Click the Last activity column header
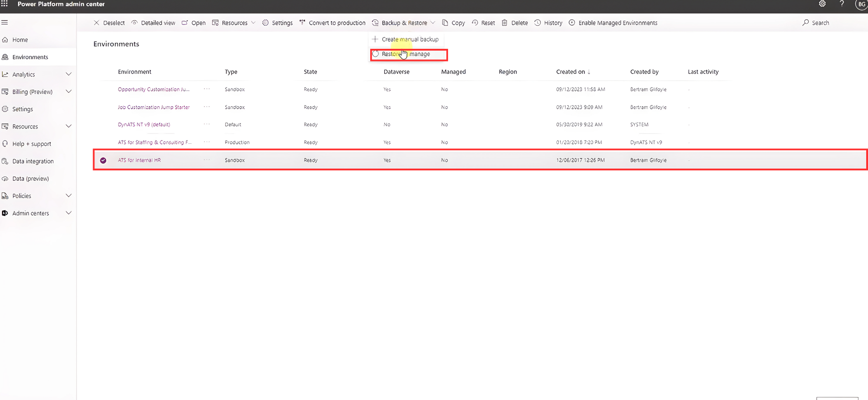This screenshot has height=400, width=868. [x=703, y=72]
